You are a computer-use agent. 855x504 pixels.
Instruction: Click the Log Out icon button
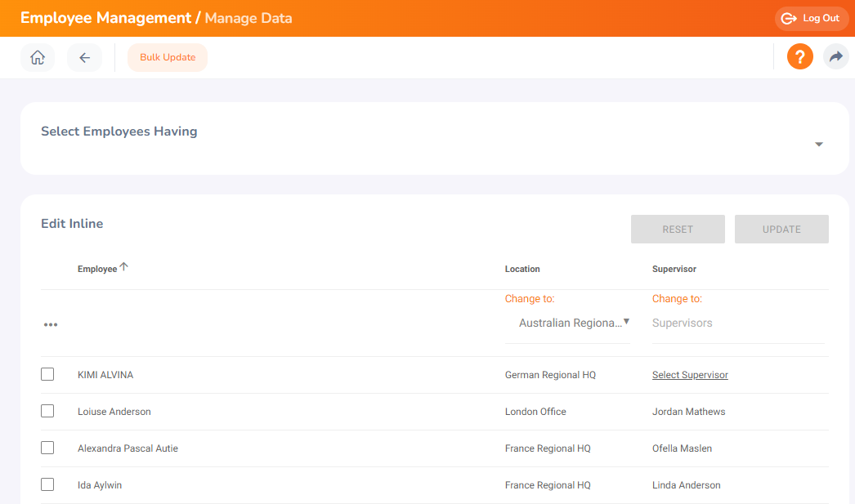coord(812,18)
